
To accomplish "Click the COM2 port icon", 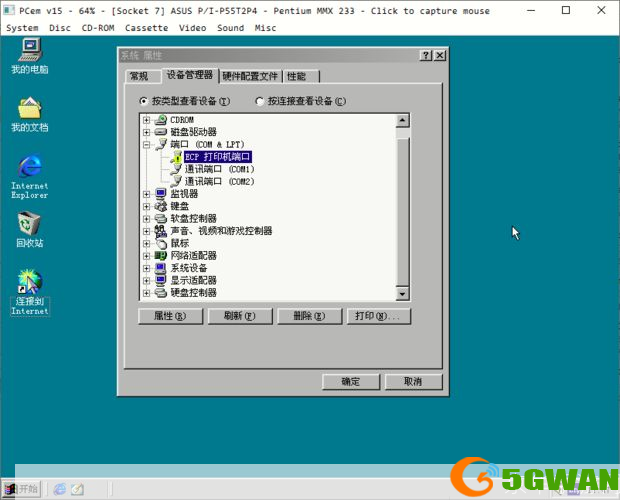I will point(176,181).
